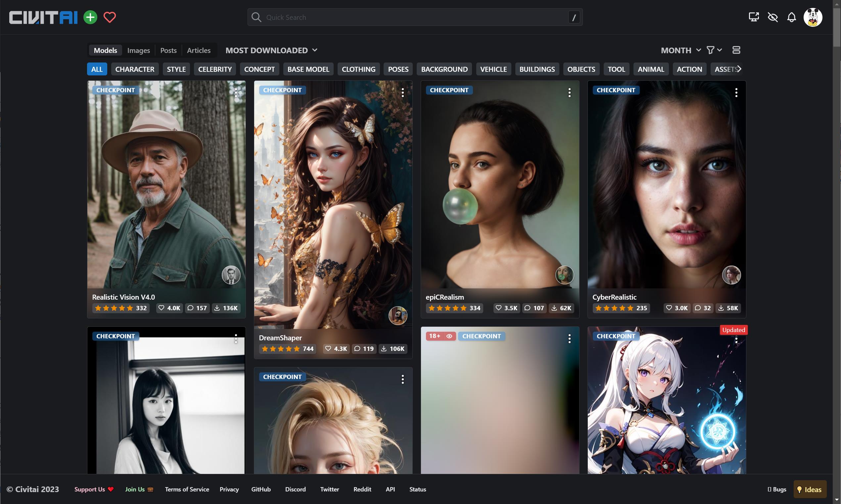Switch to the Images tab
Image resolution: width=841 pixels, height=504 pixels.
click(x=139, y=50)
